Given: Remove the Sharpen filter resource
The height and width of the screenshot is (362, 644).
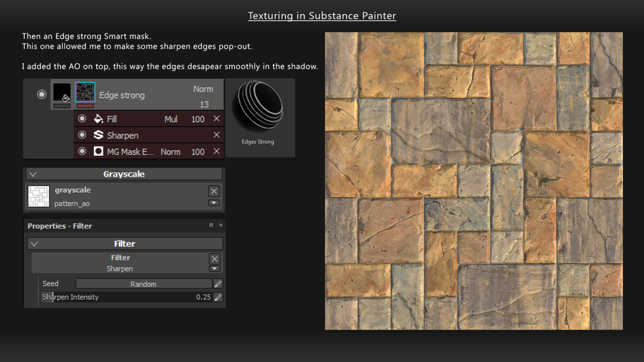Looking at the screenshot, I should point(215,259).
